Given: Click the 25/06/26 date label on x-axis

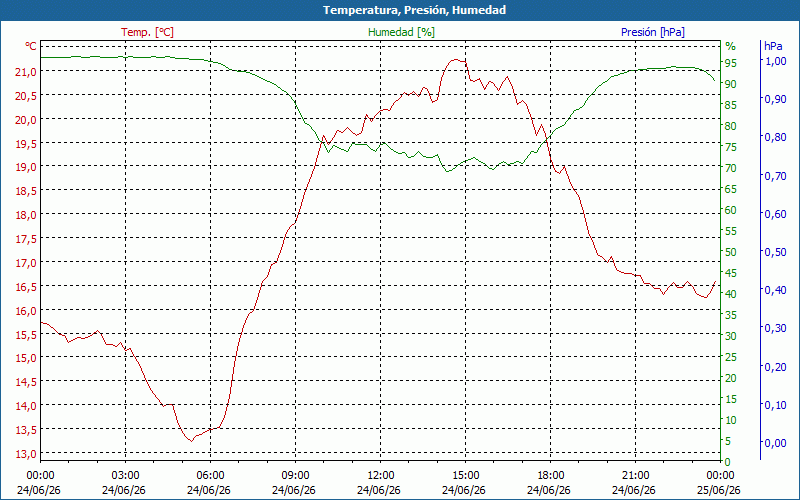Looking at the screenshot, I should (719, 490).
